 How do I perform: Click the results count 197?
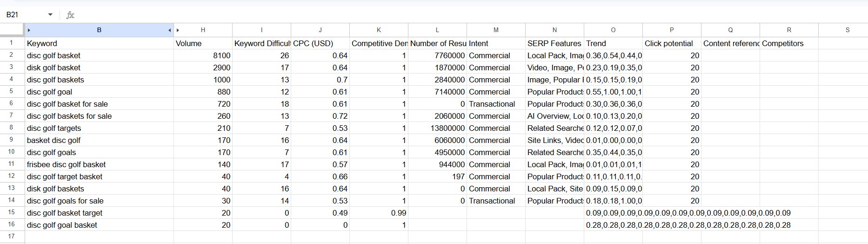pos(437,176)
